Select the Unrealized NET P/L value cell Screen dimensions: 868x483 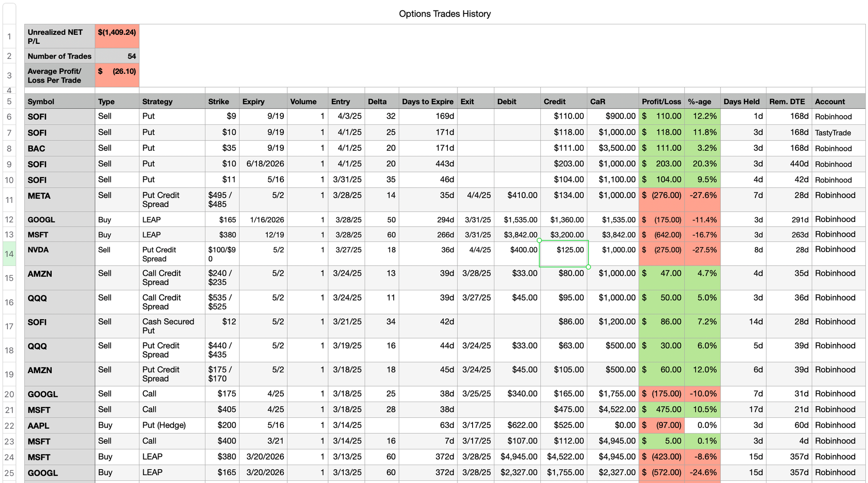(x=117, y=36)
